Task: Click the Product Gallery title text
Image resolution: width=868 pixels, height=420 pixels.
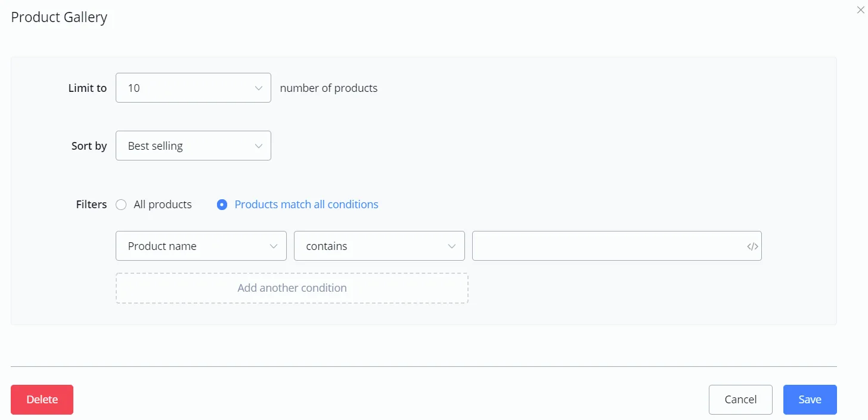Action: pos(59,17)
